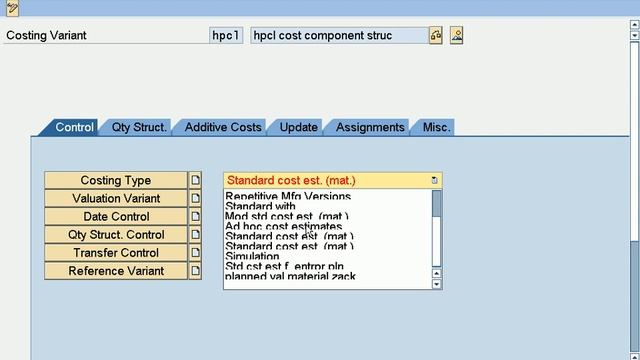Switch to the Misc. tab

[x=436, y=127]
